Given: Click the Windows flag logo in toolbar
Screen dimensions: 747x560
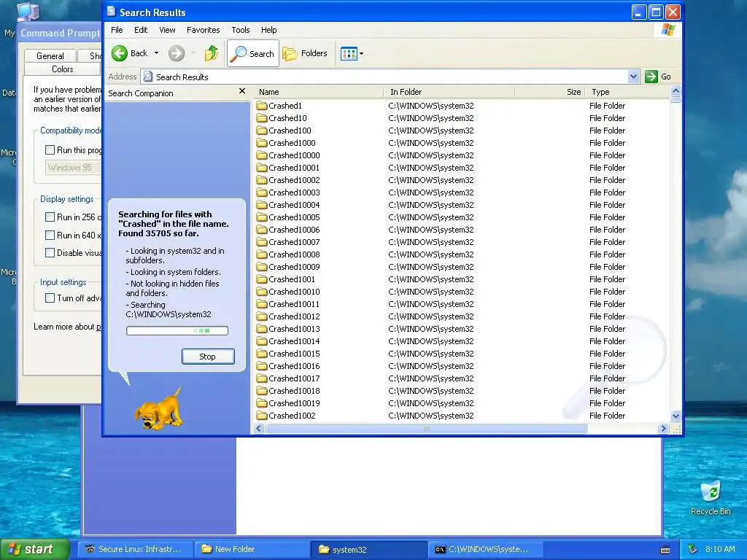Looking at the screenshot, I should click(668, 30).
